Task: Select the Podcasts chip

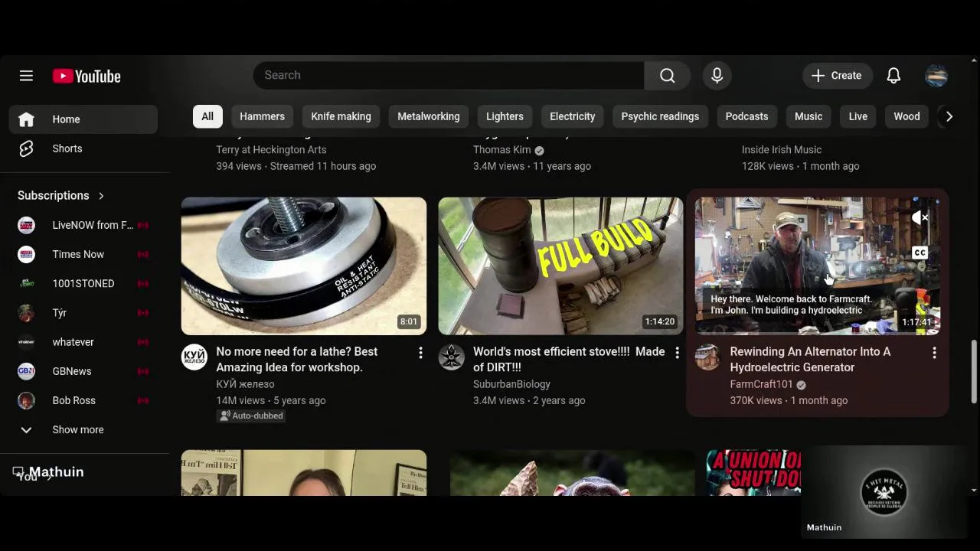Action: click(746, 116)
